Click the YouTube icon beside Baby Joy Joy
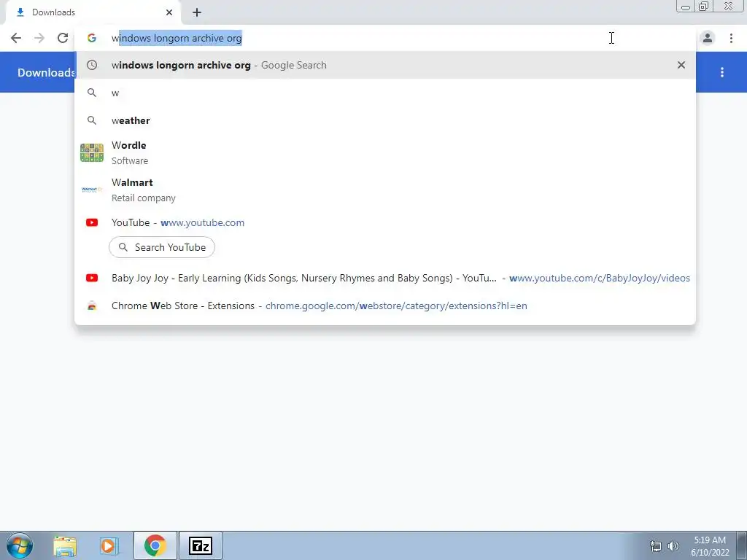Screen dimensions: 747x560 pyautogui.click(x=92, y=278)
